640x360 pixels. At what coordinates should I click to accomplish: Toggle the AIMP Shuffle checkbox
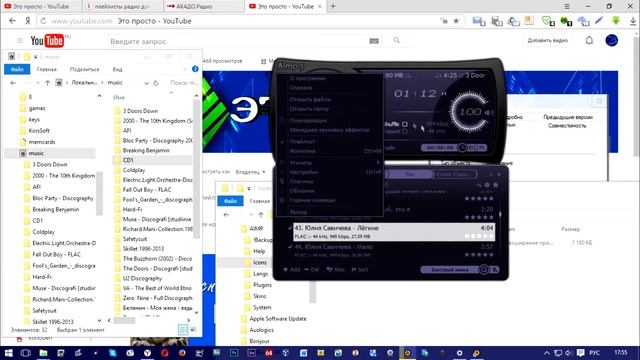click(404, 124)
